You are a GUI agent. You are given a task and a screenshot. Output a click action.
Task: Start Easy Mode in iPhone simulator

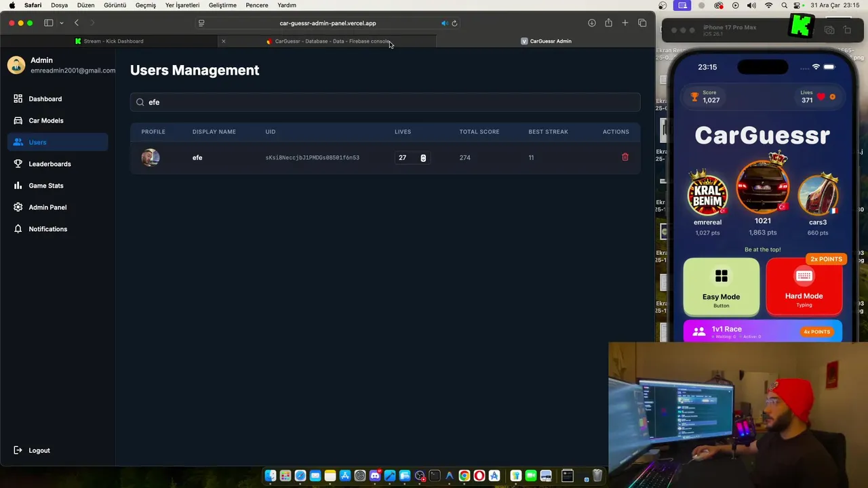pos(722,287)
